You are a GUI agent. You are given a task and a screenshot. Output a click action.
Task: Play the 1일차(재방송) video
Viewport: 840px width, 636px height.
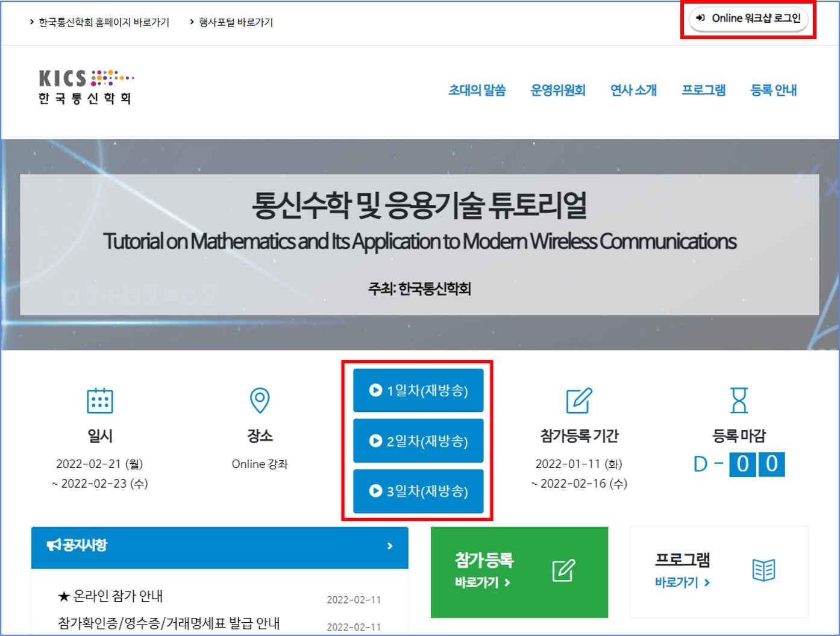(x=419, y=391)
